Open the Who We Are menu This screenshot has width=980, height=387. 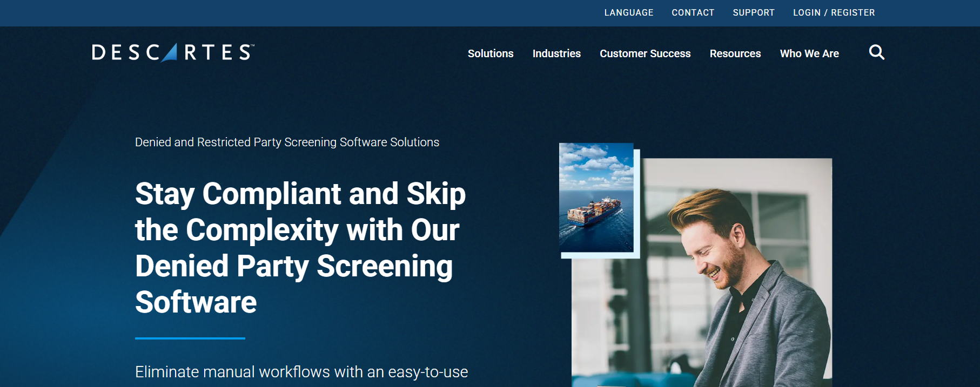[809, 53]
